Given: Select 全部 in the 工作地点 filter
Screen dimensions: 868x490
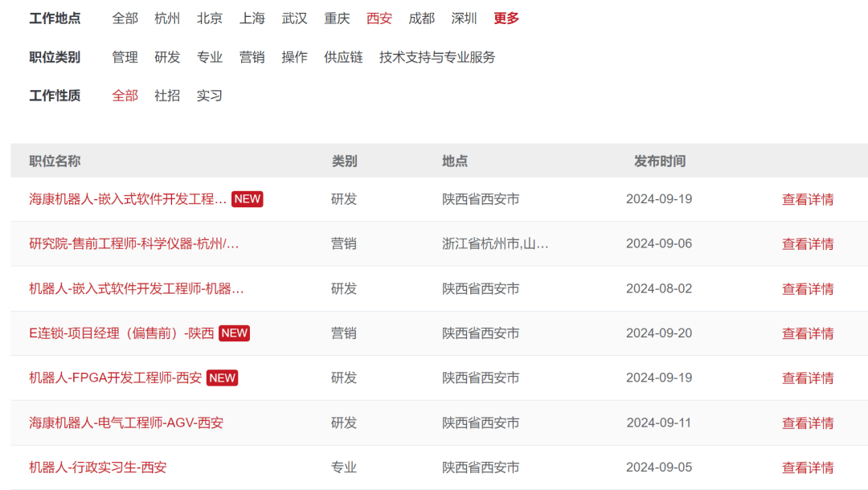Looking at the screenshot, I should (x=125, y=18).
